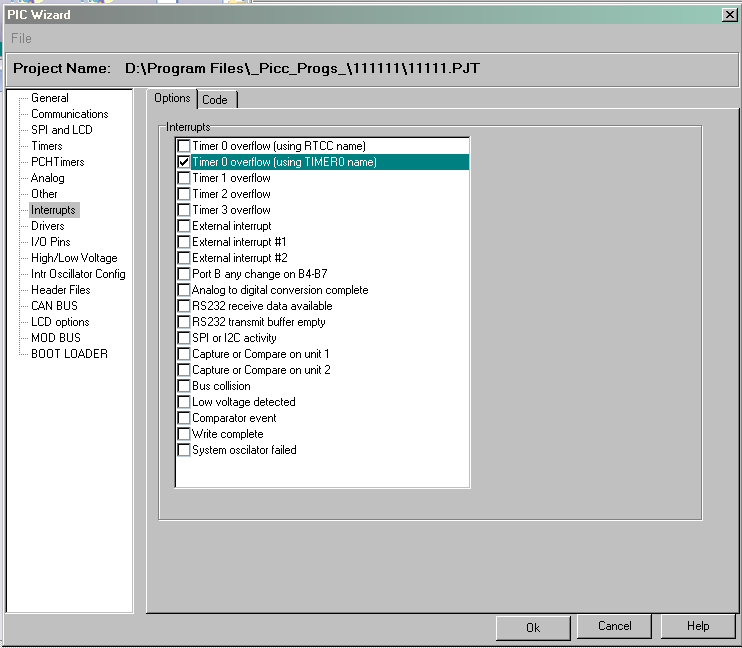The image size is (742, 648).
Task: Open General in the settings tree
Action: pos(50,98)
